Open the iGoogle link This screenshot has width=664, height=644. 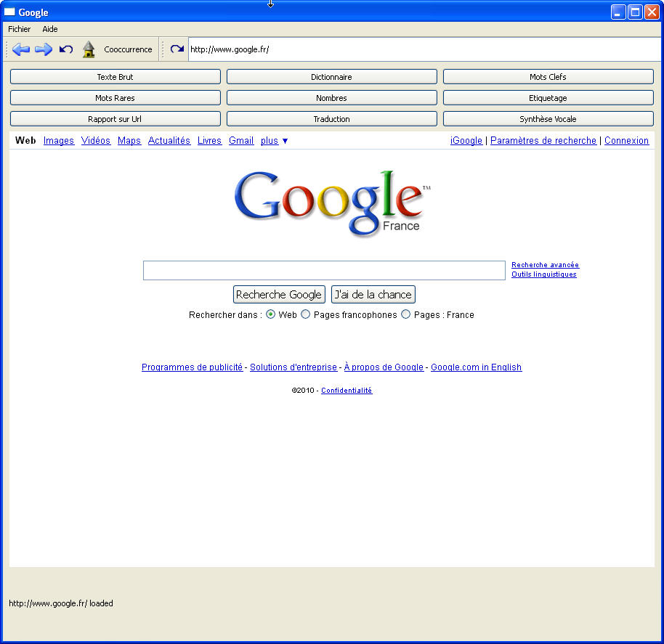[x=466, y=140]
